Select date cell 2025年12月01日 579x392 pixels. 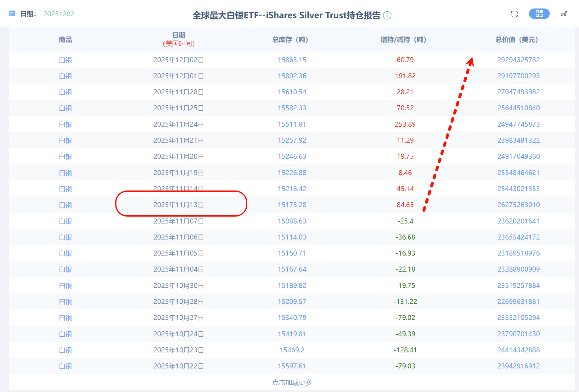click(x=179, y=76)
